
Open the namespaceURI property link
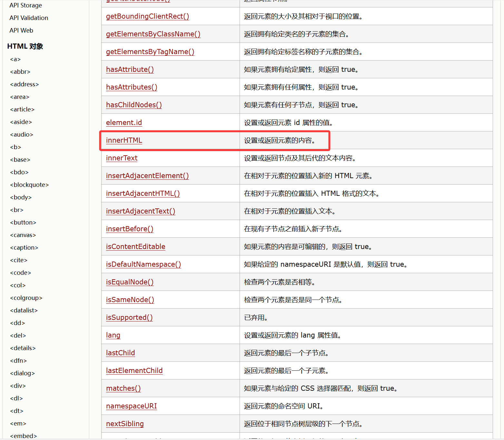click(x=131, y=406)
